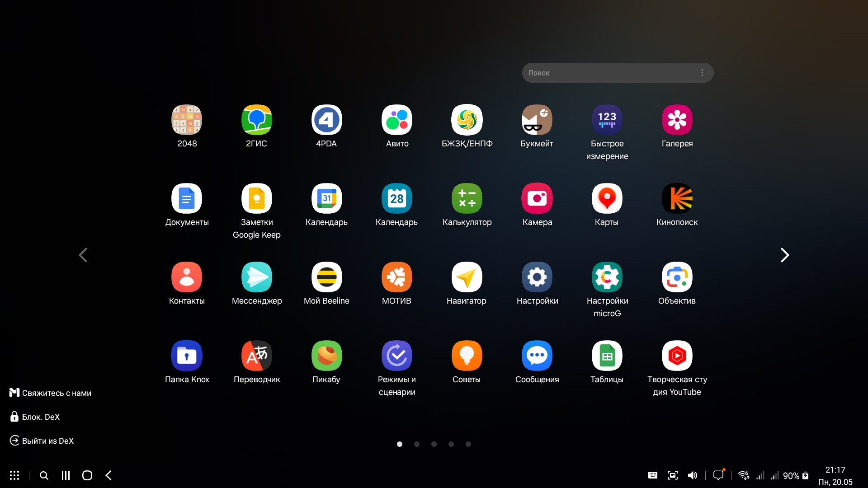The height and width of the screenshot is (488, 868).
Task: Jump to the fourth page dot
Action: (451, 444)
